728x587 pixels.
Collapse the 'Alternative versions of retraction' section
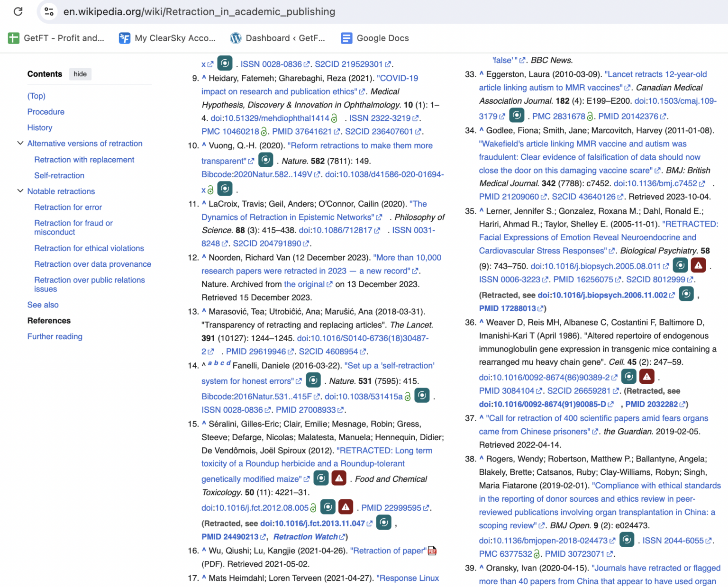(x=20, y=143)
